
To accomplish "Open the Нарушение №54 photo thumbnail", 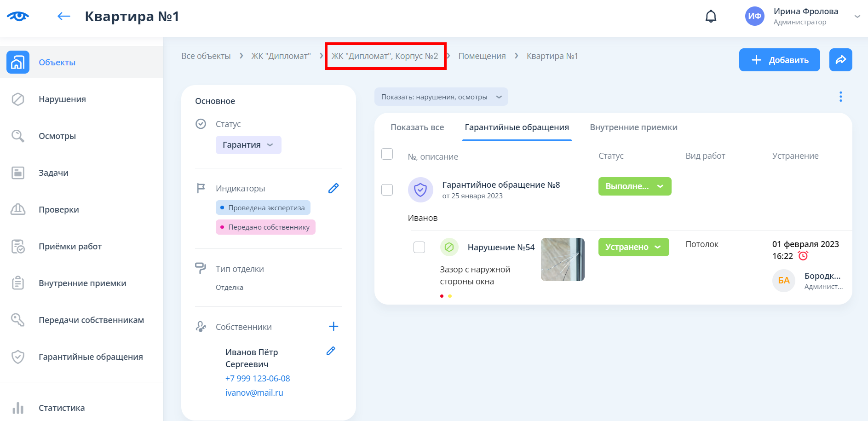I will [x=562, y=260].
